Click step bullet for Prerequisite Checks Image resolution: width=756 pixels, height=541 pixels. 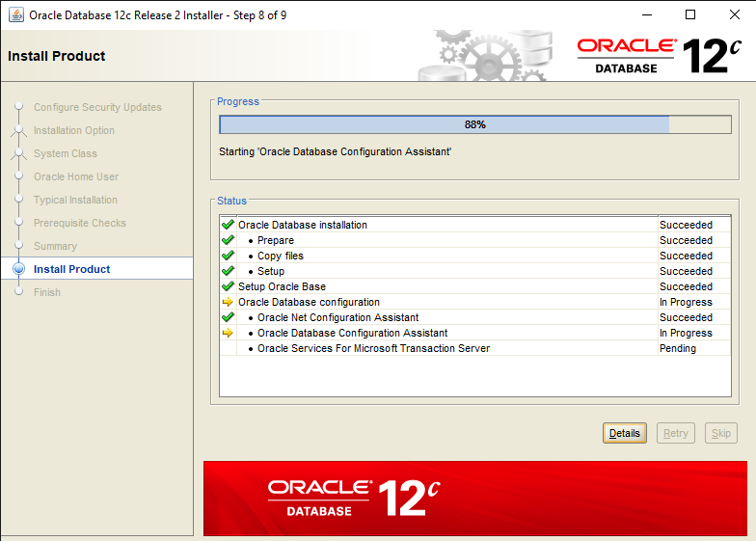19,223
